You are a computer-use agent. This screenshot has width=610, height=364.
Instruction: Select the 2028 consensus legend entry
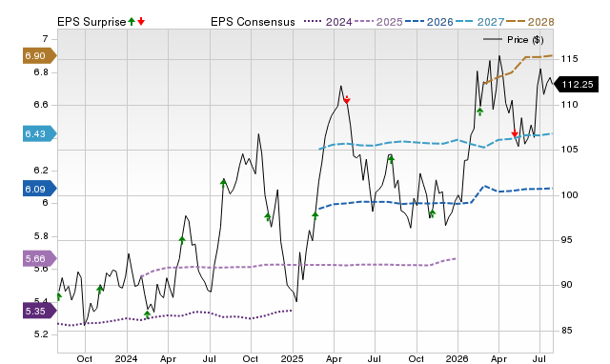[x=530, y=22]
